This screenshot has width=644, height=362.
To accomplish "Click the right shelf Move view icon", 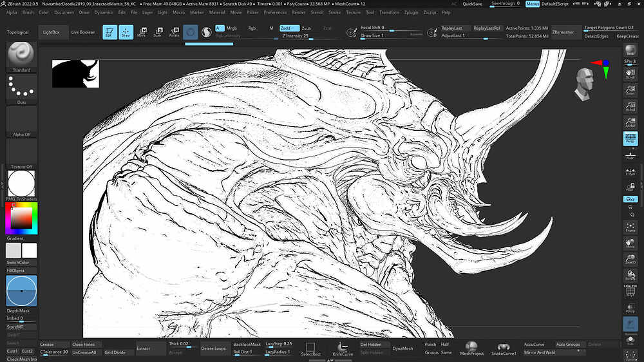I will tap(630, 243).
